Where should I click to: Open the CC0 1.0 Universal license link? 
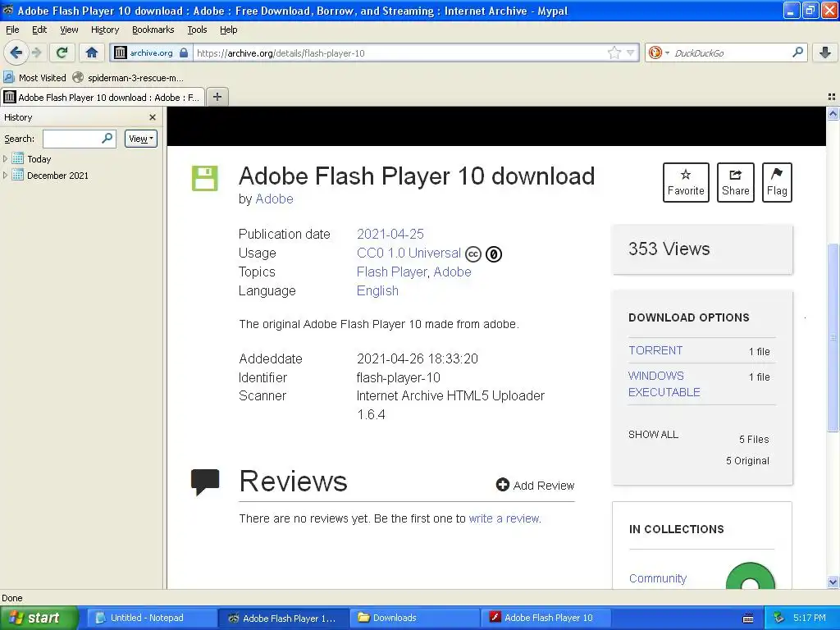(409, 253)
